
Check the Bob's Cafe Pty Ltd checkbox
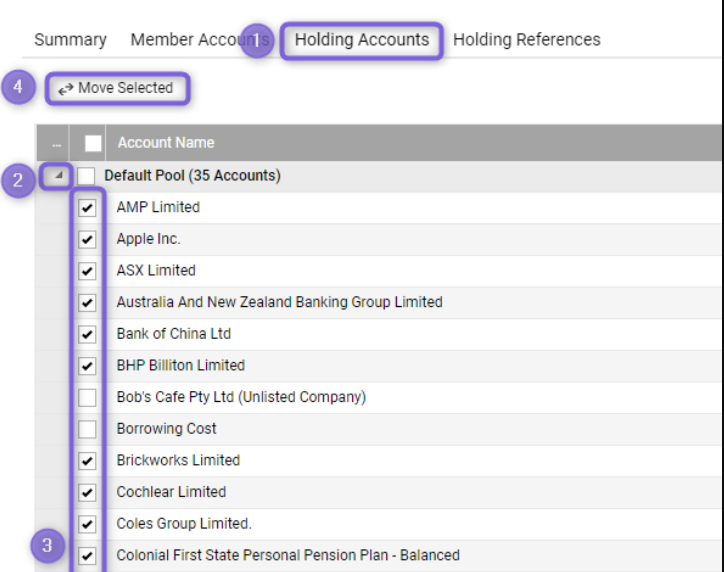pyautogui.click(x=87, y=397)
